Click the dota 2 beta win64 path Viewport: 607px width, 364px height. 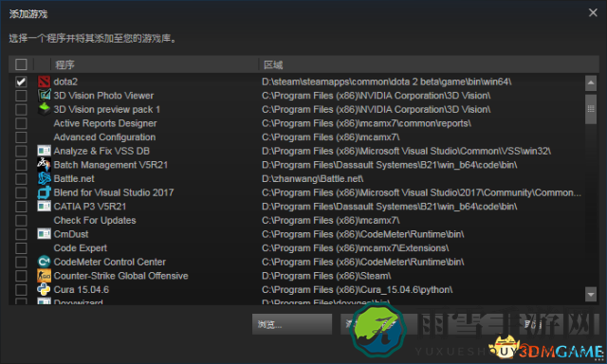pyautogui.click(x=386, y=82)
